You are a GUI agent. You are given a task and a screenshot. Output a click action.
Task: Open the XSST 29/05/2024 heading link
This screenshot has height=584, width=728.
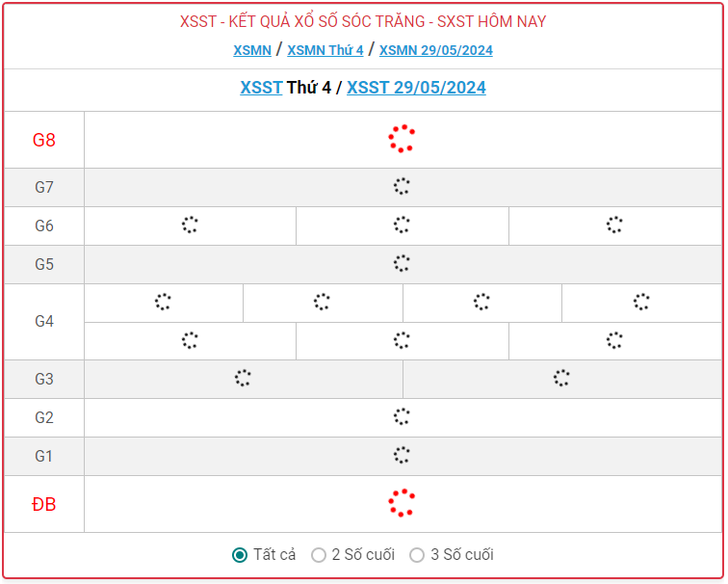click(x=416, y=88)
